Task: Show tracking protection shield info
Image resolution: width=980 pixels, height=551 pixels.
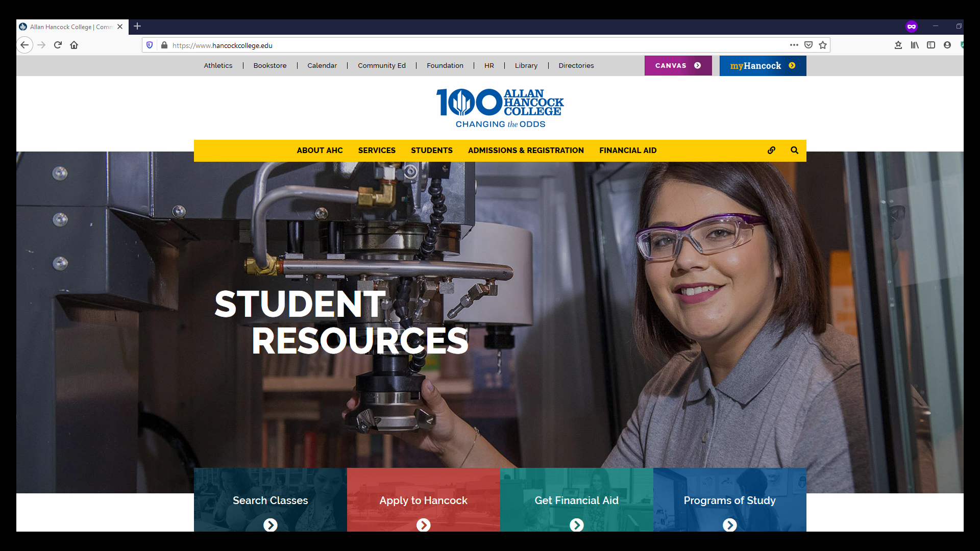Action: tap(150, 45)
